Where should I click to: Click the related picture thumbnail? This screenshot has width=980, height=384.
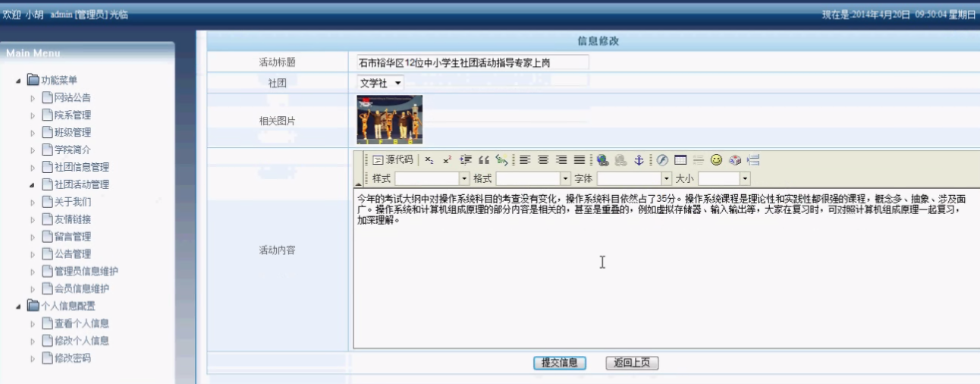(x=389, y=120)
